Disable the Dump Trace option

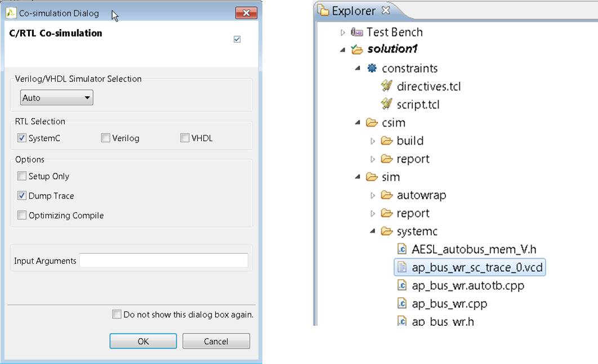point(21,196)
